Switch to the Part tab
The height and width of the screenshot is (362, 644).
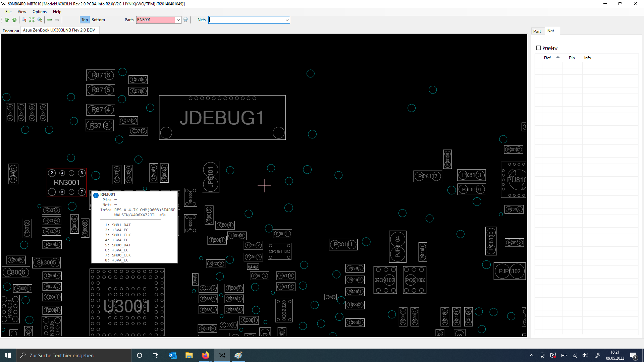(x=537, y=31)
